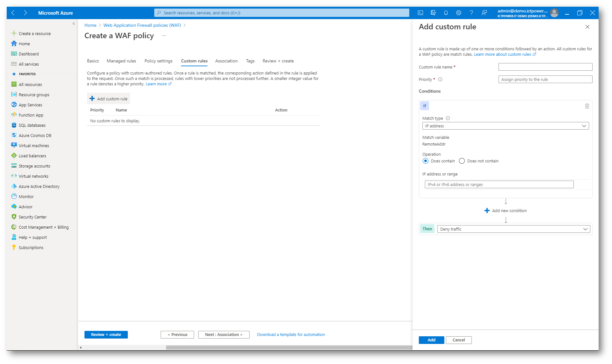This screenshot has height=364, width=612.
Task: Click the All resources grid icon
Action: coord(14,84)
